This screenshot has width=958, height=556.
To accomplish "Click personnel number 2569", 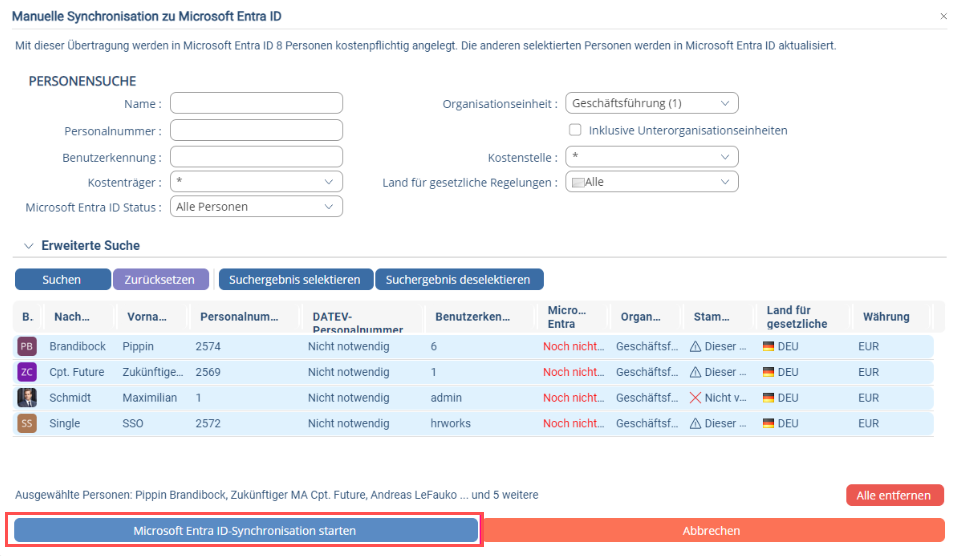I will pos(208,372).
